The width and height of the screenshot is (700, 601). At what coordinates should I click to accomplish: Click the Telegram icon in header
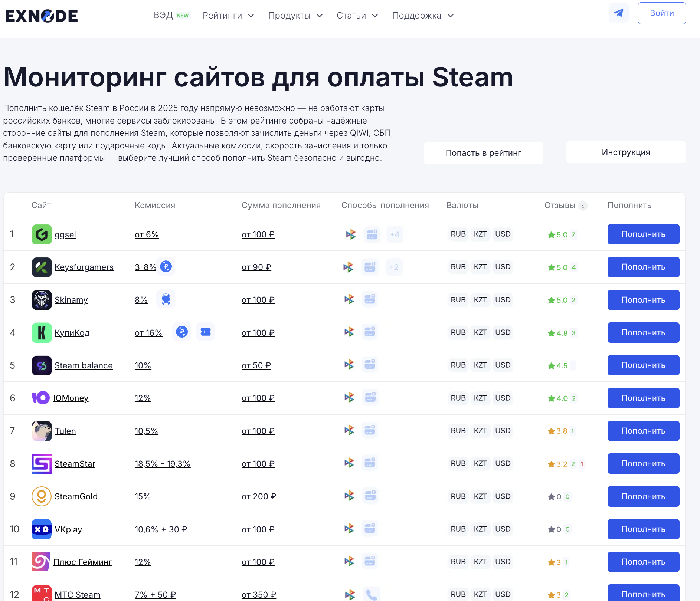point(618,13)
